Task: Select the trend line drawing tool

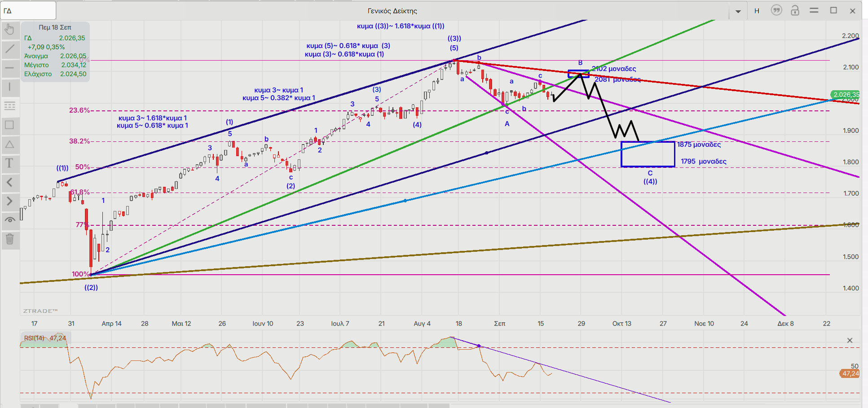Action: coord(9,49)
